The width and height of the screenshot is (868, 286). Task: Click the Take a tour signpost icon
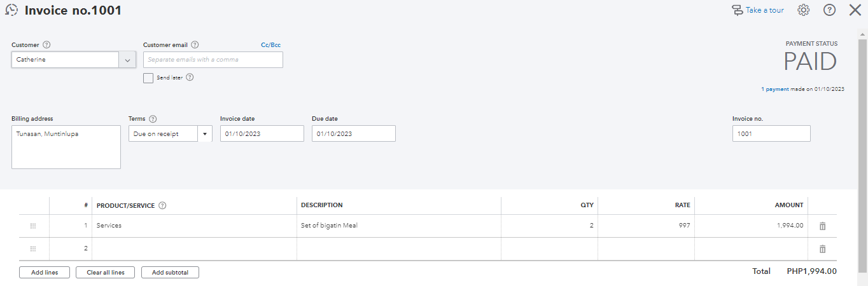point(738,10)
